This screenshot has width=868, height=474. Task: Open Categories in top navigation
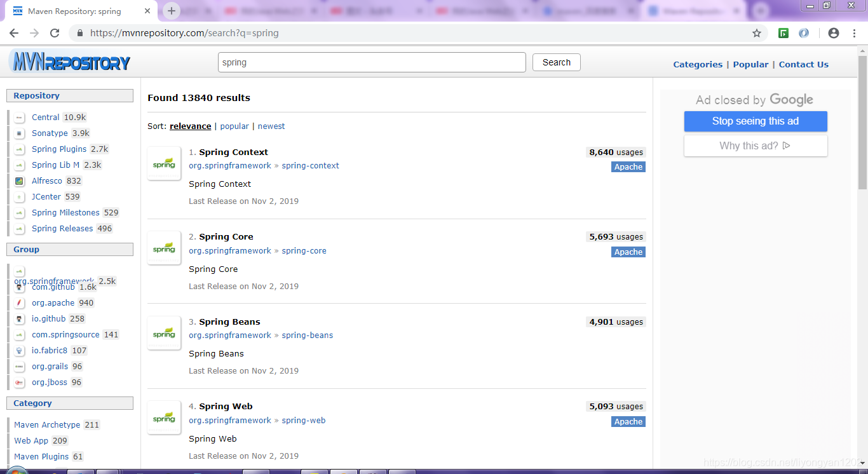click(698, 64)
